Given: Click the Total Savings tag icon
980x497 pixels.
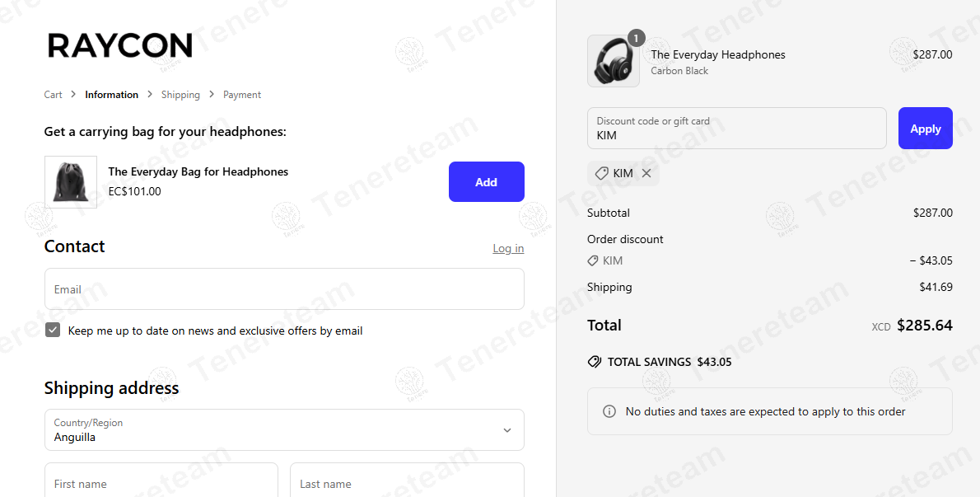Looking at the screenshot, I should 595,362.
